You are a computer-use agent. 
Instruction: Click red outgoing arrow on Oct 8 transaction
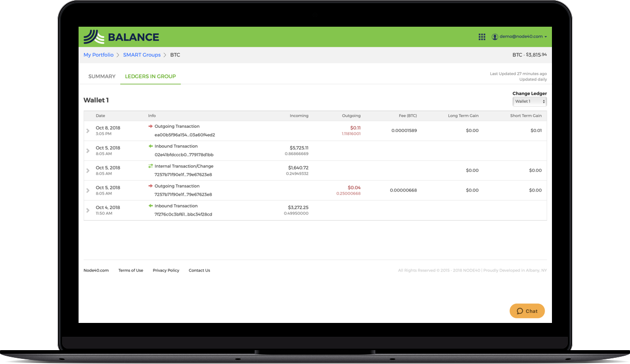pos(150,126)
